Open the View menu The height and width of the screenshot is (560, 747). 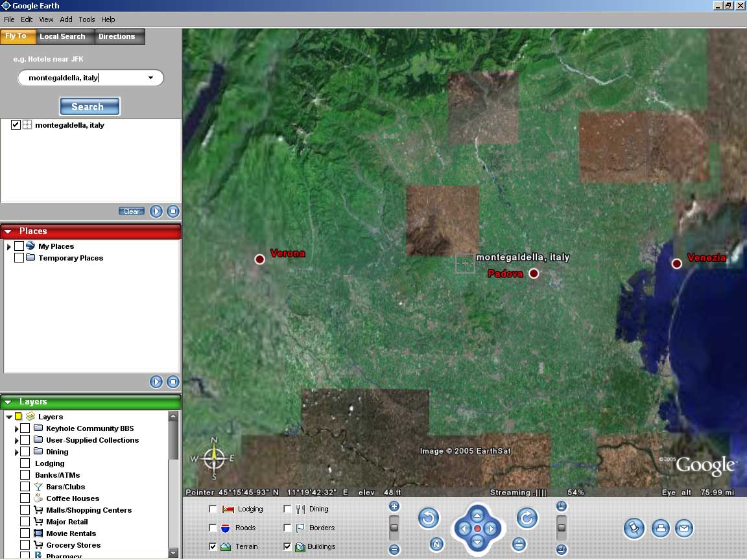click(x=46, y=19)
